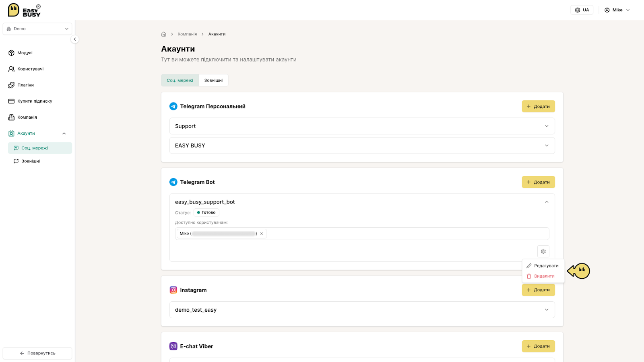Image resolution: width=644 pixels, height=362 pixels.
Task: Click the Повернутись back button
Action: click(x=37, y=353)
